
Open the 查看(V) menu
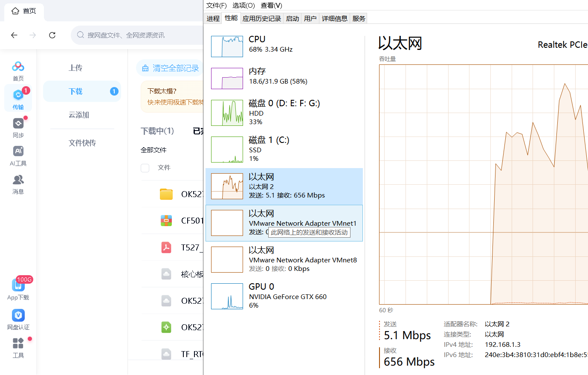point(271,5)
